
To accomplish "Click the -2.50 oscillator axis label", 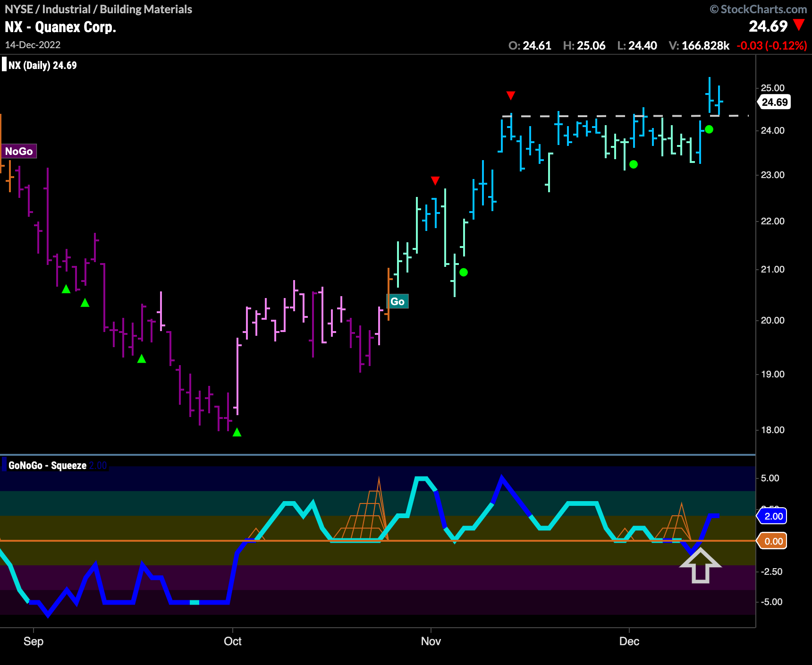I will tap(771, 571).
